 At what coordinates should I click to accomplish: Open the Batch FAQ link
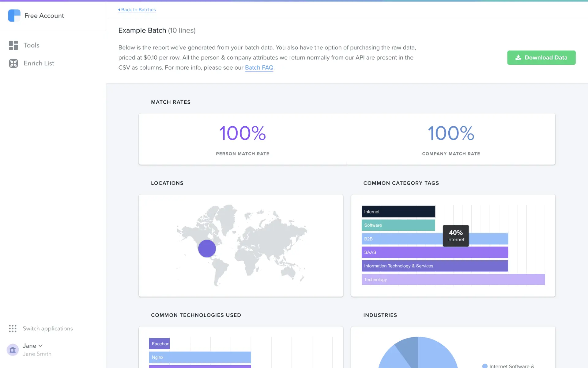(x=259, y=68)
